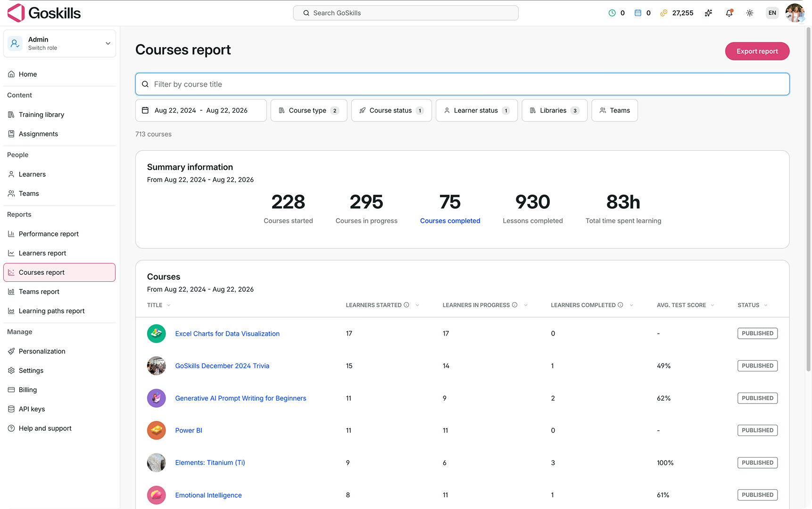Click the coins icon beside 27,255
The width and height of the screenshot is (812, 509).
[663, 13]
